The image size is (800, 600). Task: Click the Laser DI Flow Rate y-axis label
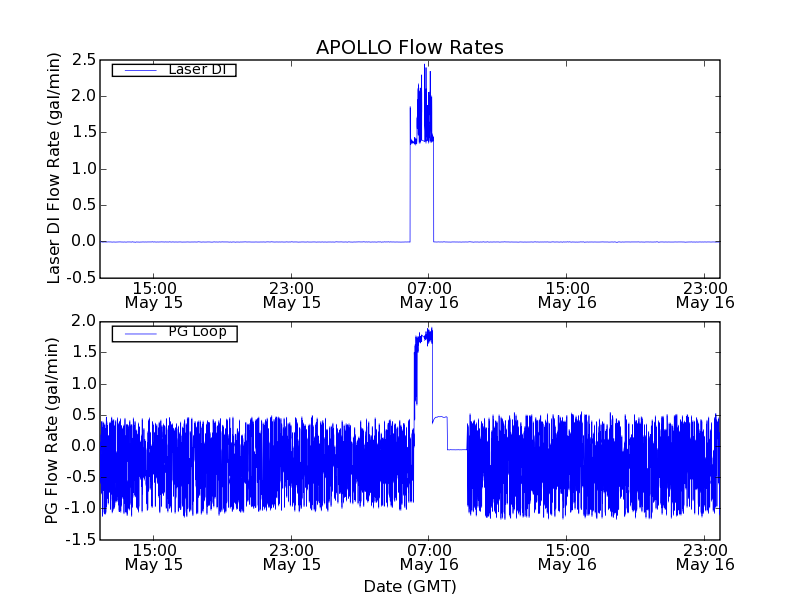pyautogui.click(x=55, y=168)
